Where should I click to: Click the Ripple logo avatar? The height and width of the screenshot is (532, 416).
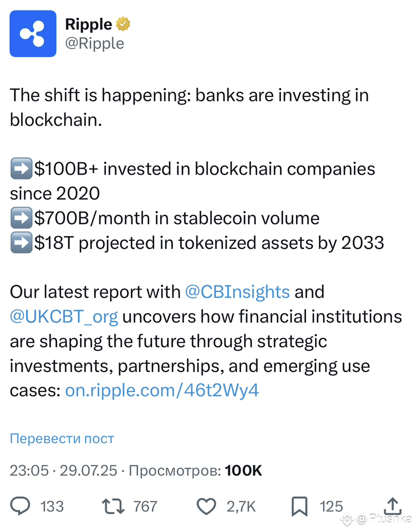[x=33, y=34]
